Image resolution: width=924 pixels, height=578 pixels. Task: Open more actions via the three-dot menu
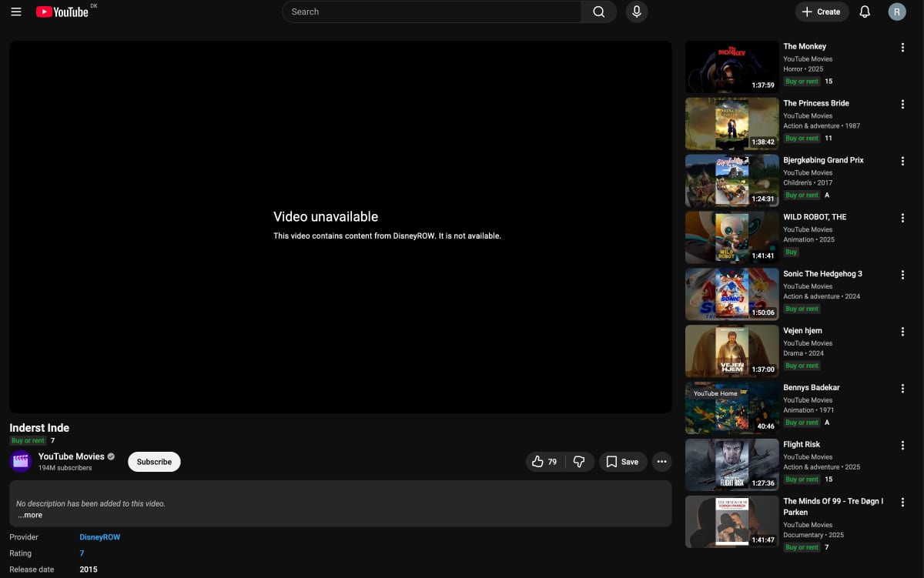[x=661, y=461]
